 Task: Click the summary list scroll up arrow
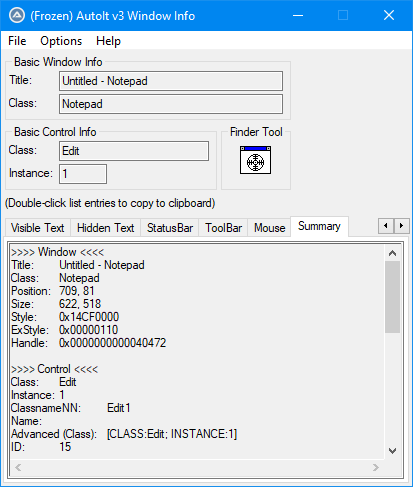point(392,253)
